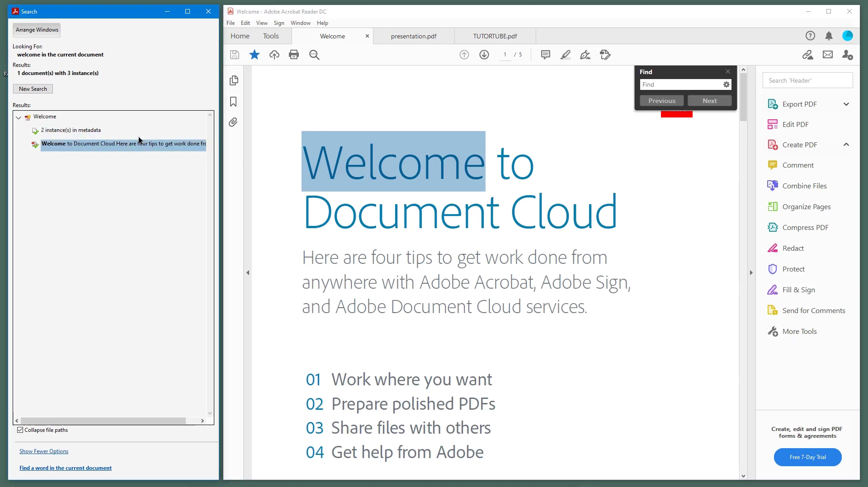Viewport: 868px width, 487px height.
Task: Expand the Export PDF section
Action: click(x=846, y=104)
